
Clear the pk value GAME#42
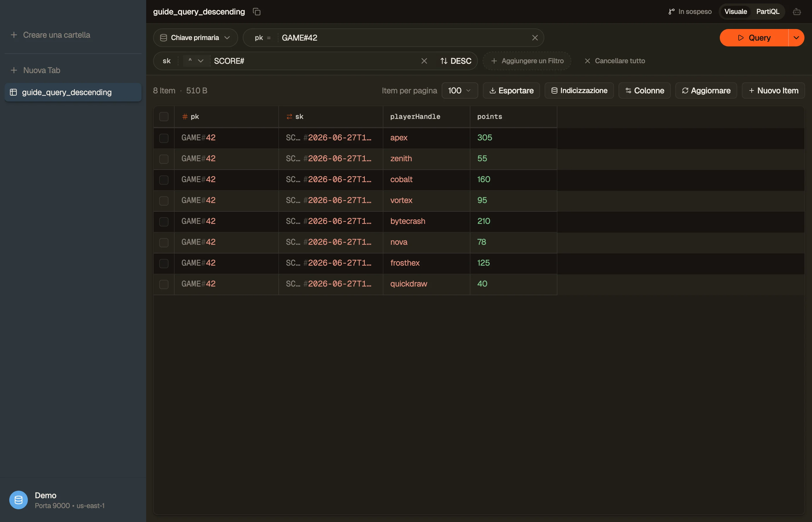pos(535,38)
